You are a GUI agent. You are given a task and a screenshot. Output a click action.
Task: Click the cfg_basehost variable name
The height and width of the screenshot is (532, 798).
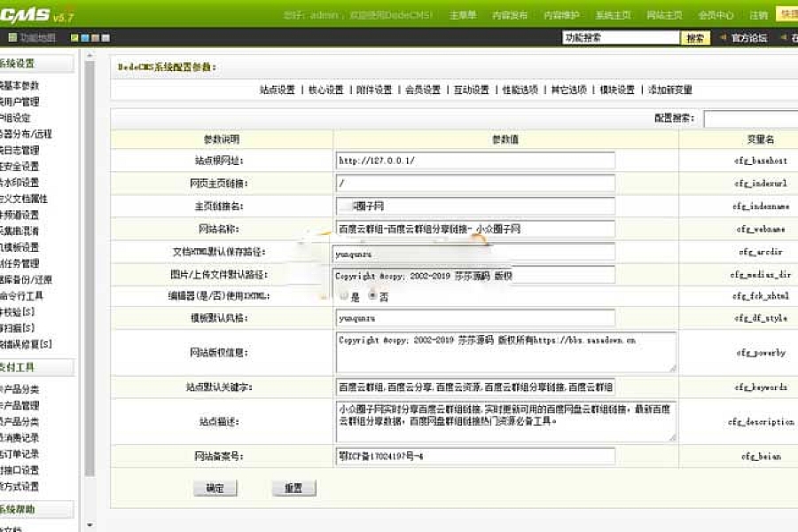pos(761,160)
